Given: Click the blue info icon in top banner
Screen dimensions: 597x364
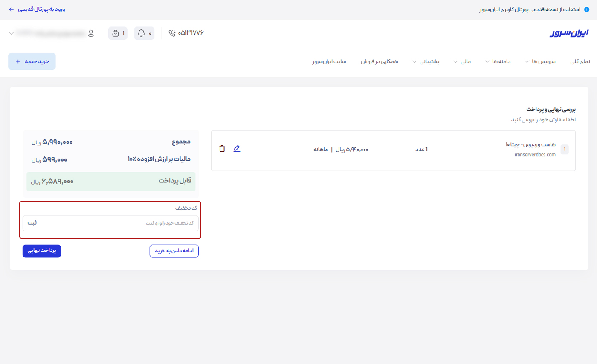Looking at the screenshot, I should [x=586, y=9].
